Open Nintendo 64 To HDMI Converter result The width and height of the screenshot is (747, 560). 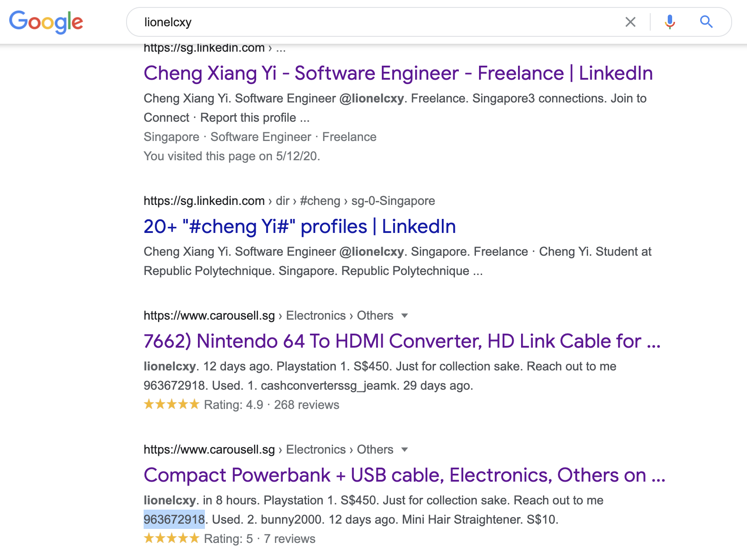[x=402, y=341]
